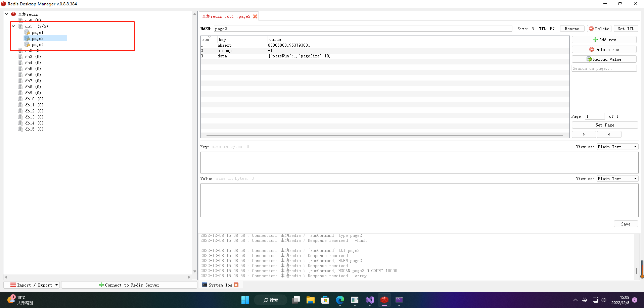The width and height of the screenshot is (644, 308).
Task: Click the key icon beside page1
Action: point(27,33)
